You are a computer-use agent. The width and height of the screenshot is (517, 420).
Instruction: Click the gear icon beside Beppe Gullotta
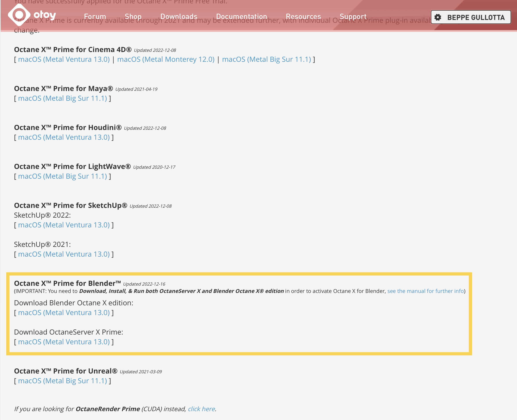438,17
